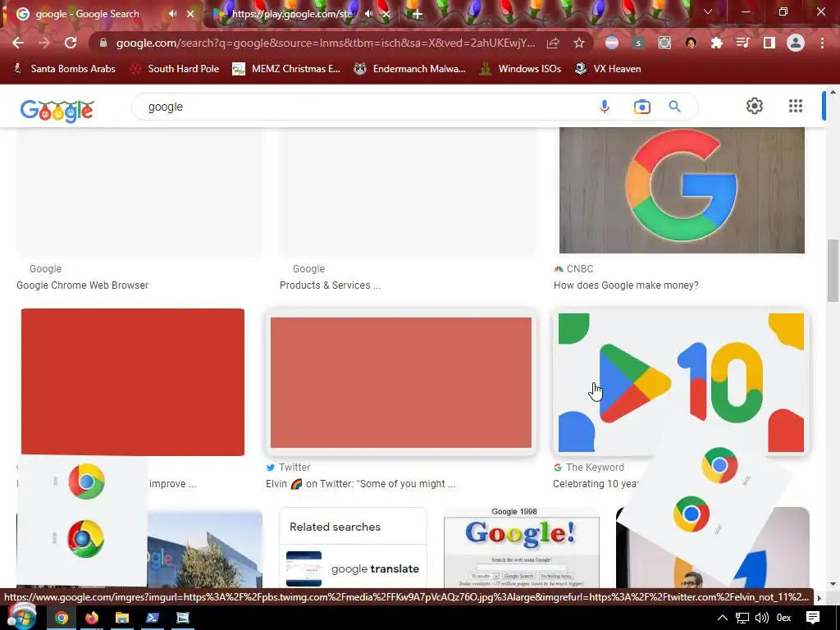The height and width of the screenshot is (630, 840).
Task: Open the South Hard Pole bookmark
Action: [175, 69]
